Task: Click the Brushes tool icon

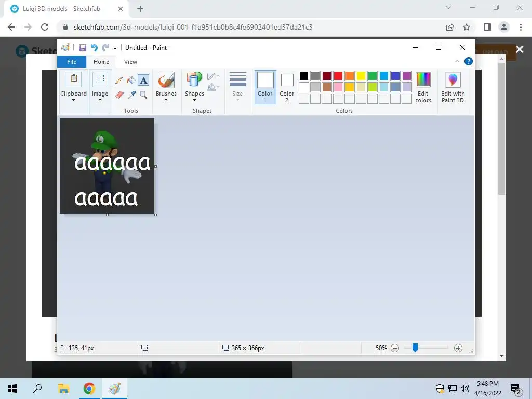Action: point(166,80)
